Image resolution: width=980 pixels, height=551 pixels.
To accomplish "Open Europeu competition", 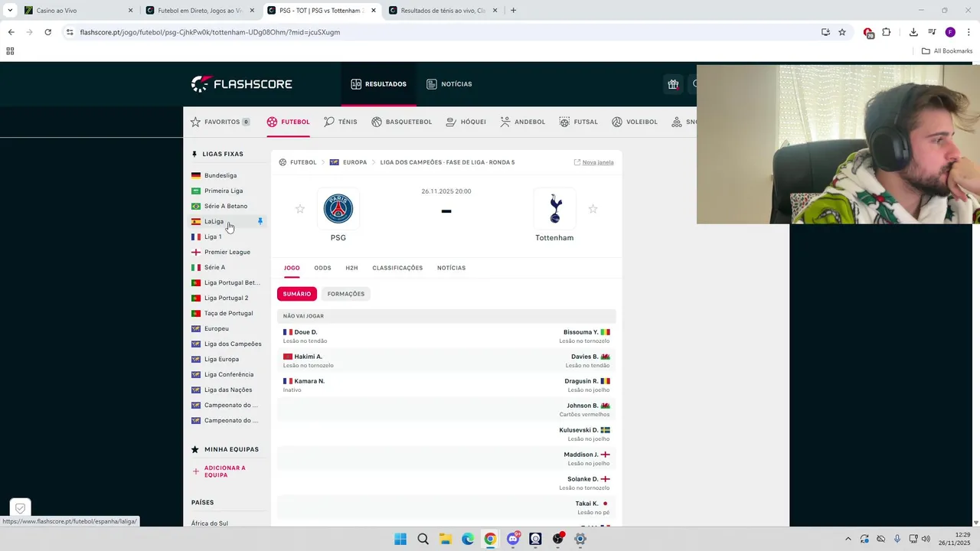I will [x=217, y=328].
